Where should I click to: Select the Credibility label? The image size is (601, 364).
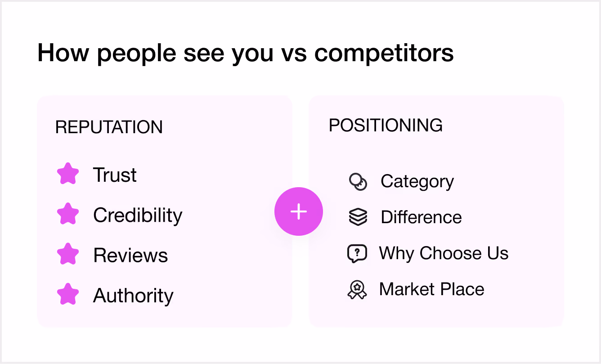coord(138,216)
